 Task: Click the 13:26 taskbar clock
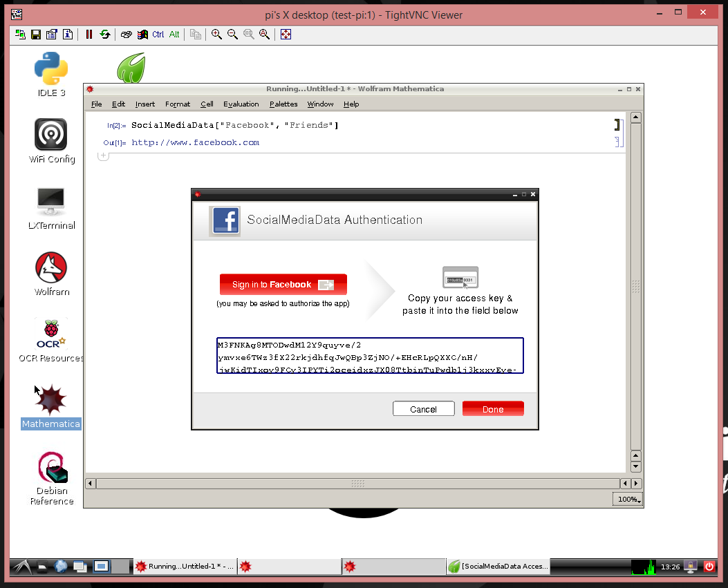(x=670, y=567)
